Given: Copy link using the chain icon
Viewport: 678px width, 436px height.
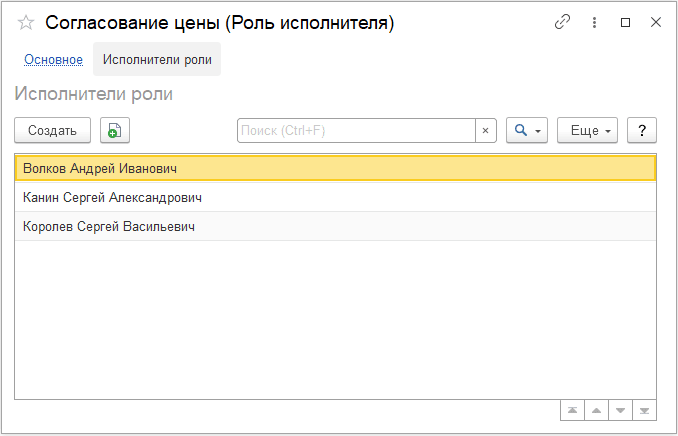Looking at the screenshot, I should (563, 22).
